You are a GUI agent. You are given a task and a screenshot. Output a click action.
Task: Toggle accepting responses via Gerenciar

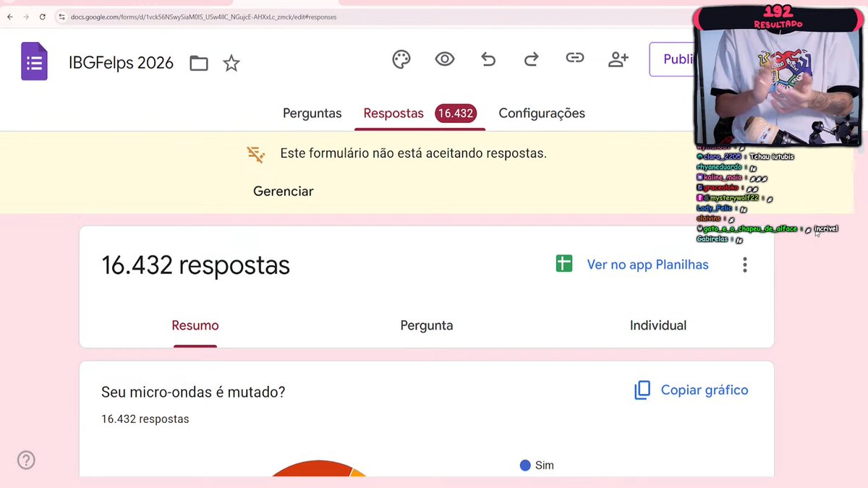[283, 191]
